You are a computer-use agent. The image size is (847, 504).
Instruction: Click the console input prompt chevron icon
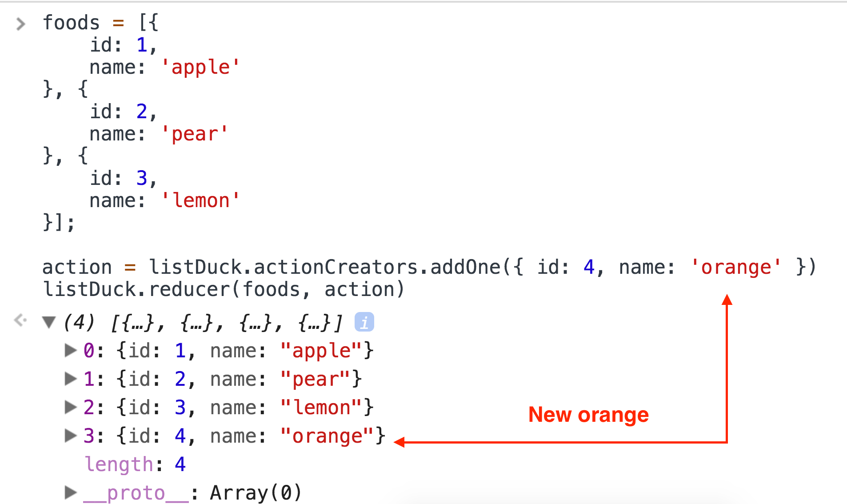pos(20,23)
